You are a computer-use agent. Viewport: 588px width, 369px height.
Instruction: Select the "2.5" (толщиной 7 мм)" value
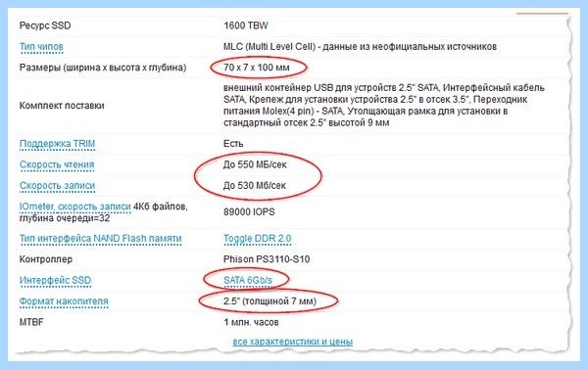pos(270,301)
